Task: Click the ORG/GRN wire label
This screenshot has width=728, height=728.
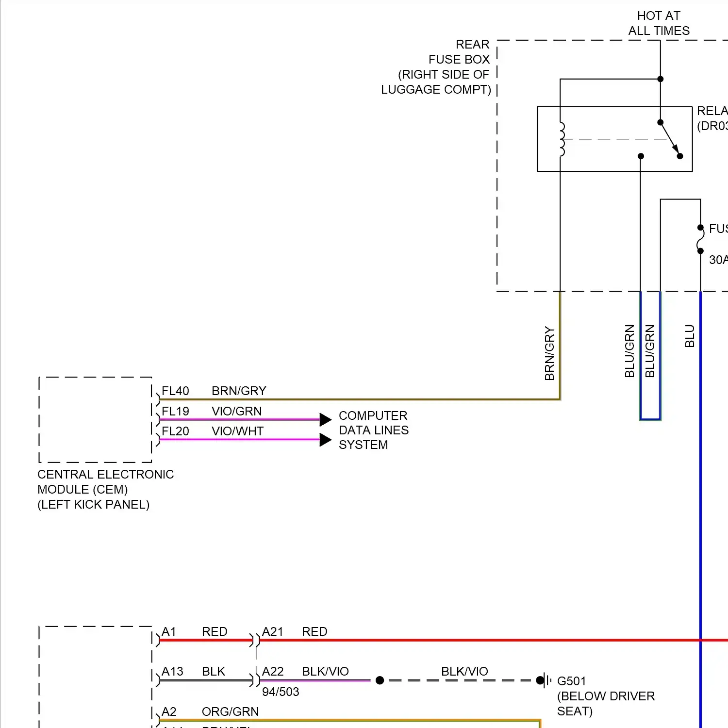Action: coord(230,712)
